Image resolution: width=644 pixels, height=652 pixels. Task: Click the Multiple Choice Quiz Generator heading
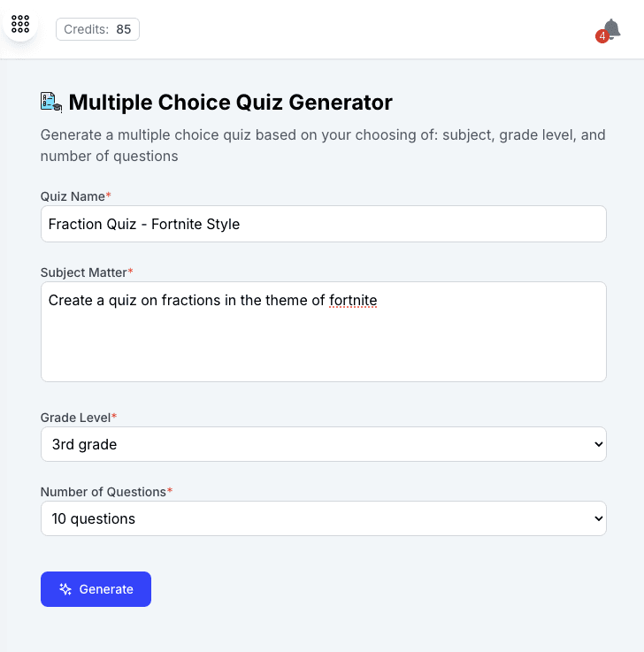(230, 103)
